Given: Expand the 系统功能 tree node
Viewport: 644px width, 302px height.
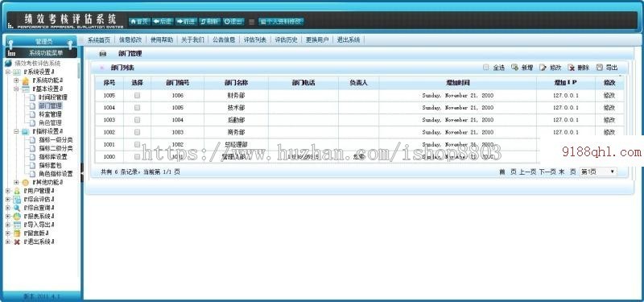Looking at the screenshot, I should pos(16,81).
